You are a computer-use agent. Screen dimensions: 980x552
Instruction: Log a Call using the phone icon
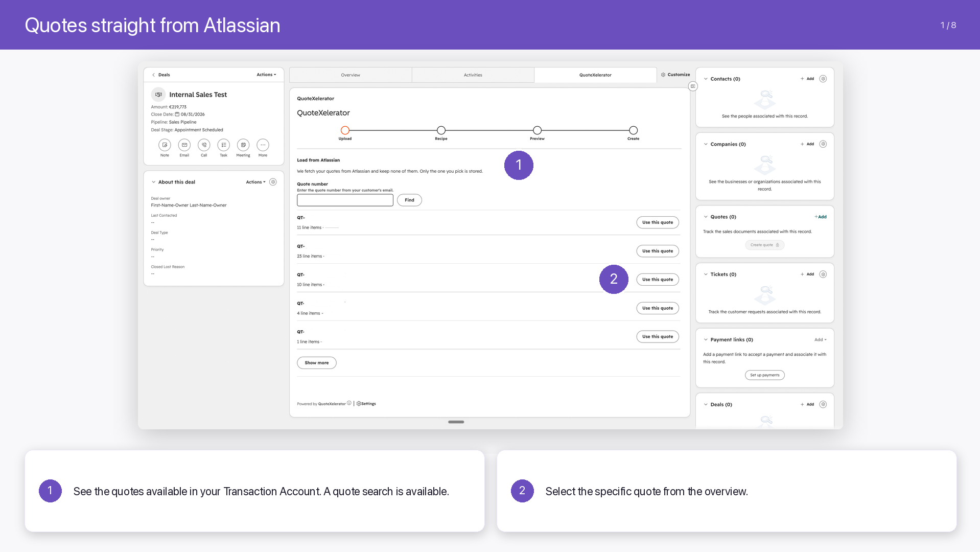pos(204,145)
